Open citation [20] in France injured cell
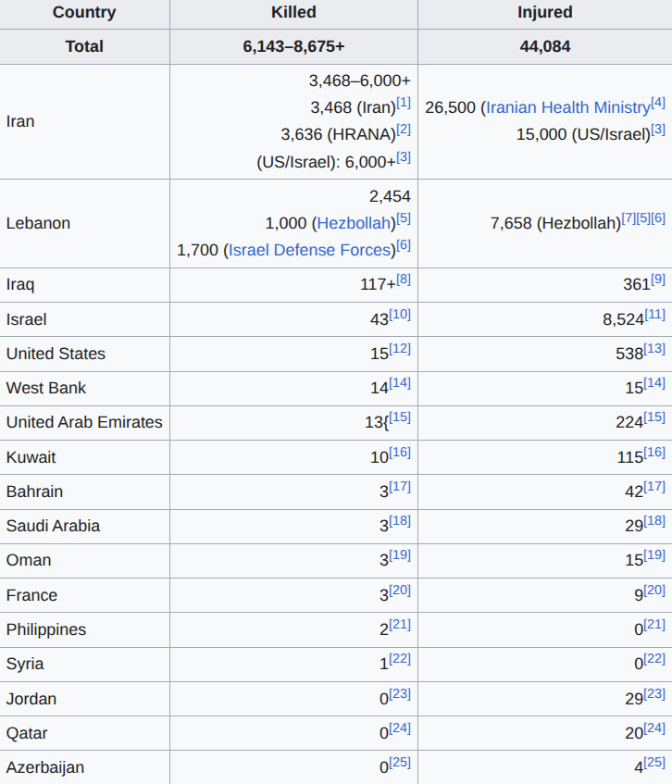Image resolution: width=672 pixels, height=784 pixels. point(654,591)
